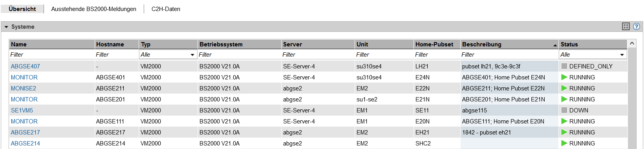Screen dimensions: 644x149
Task: Open the SE1VM5 system link
Action: [x=22, y=110]
